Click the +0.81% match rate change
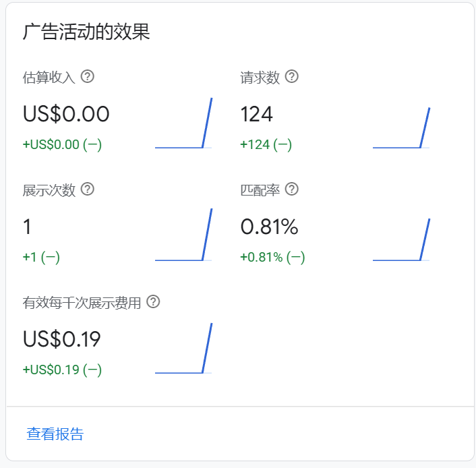Image resolution: width=476 pixels, height=468 pixels. tap(272, 257)
